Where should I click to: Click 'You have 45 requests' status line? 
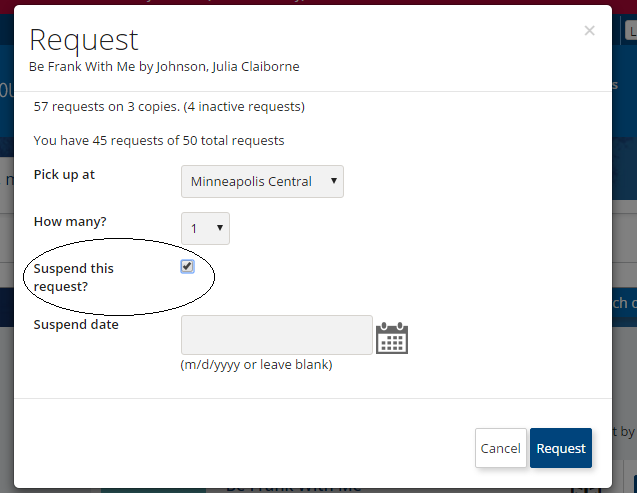pyautogui.click(x=159, y=141)
